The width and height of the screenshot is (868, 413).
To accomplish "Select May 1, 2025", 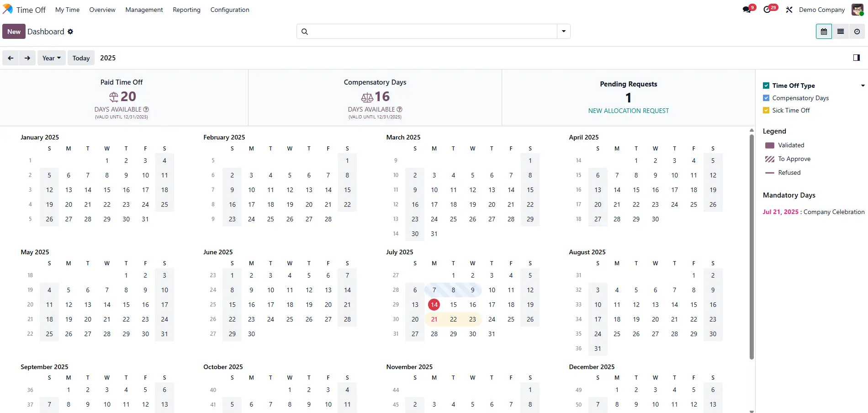I will click(x=126, y=275).
